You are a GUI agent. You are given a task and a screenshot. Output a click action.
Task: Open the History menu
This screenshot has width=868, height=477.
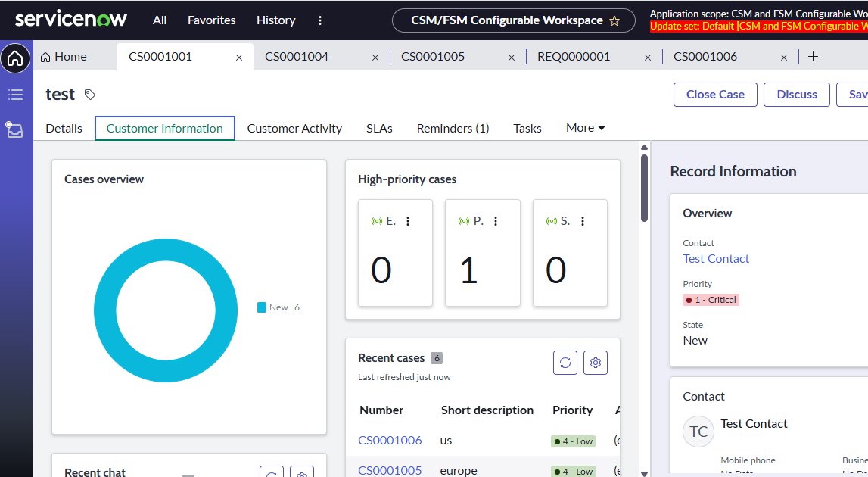(x=275, y=20)
